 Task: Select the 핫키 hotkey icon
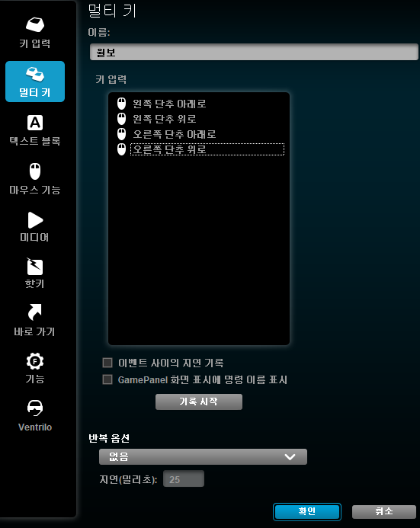[35, 267]
